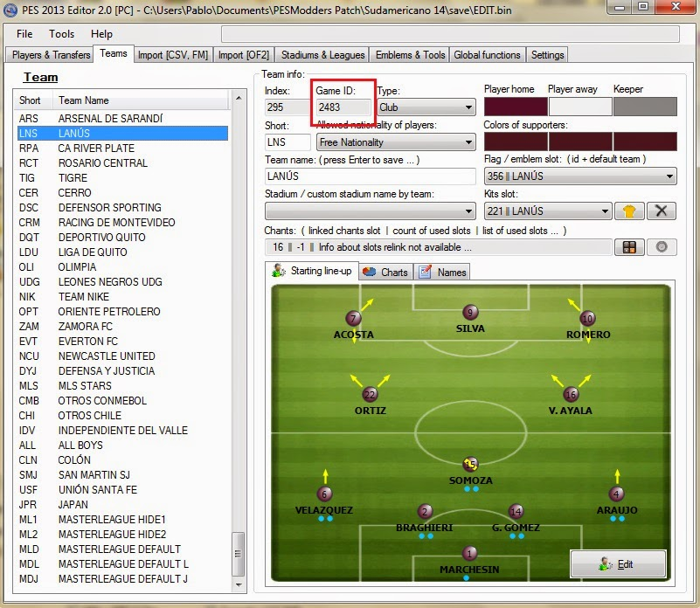The image size is (700, 608).
Task: Select DEFENSOR SPORTING in team list
Action: coord(122,208)
